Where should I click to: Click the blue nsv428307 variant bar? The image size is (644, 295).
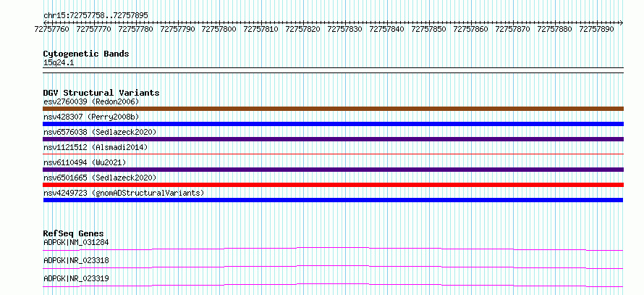click(333, 124)
